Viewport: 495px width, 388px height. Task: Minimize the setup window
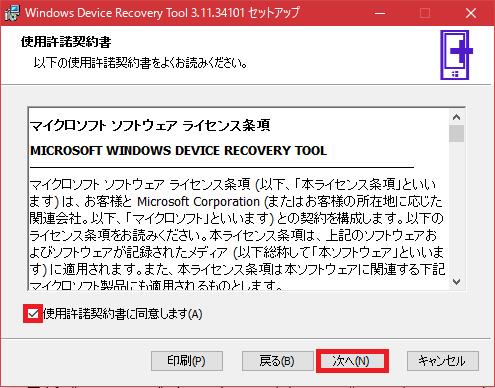380,13
